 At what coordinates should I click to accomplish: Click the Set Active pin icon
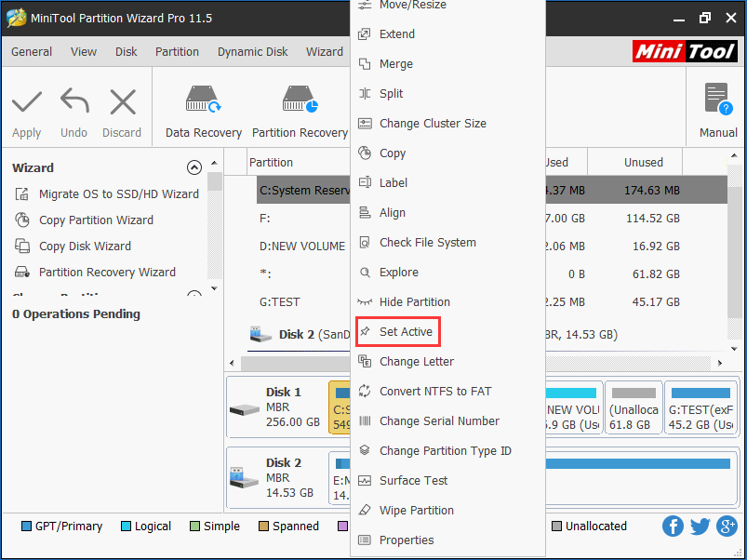click(x=365, y=331)
